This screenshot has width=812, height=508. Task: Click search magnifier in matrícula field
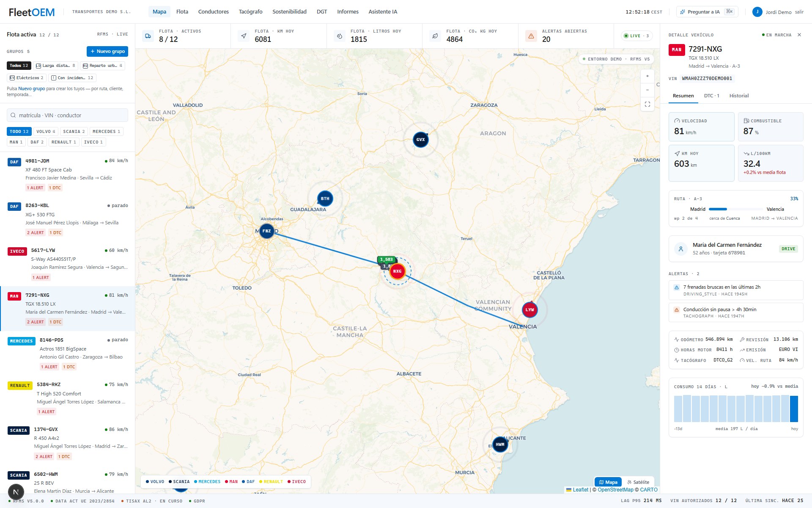point(14,116)
